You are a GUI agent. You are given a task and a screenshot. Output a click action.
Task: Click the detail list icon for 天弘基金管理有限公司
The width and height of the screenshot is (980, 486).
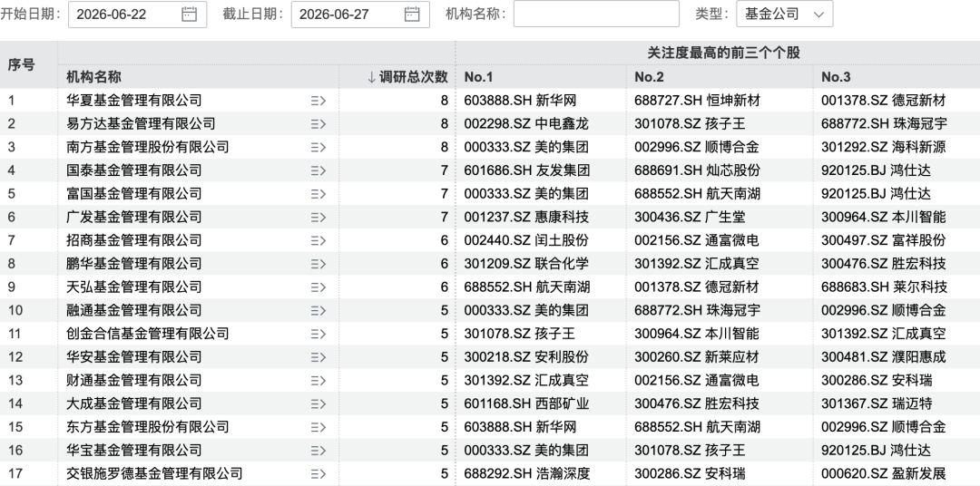[x=318, y=287]
